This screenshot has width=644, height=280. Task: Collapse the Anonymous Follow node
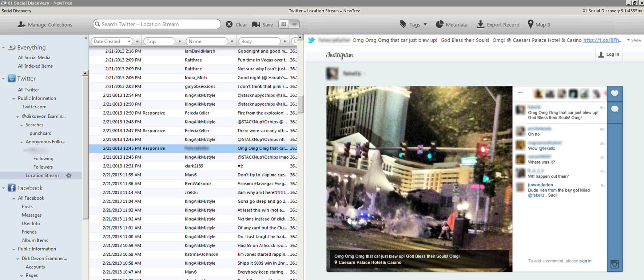point(22,142)
